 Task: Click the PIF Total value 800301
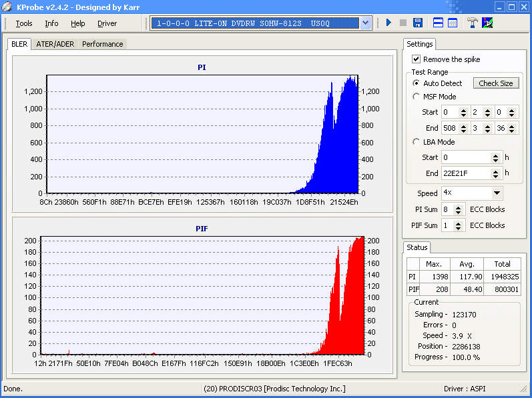point(502,289)
